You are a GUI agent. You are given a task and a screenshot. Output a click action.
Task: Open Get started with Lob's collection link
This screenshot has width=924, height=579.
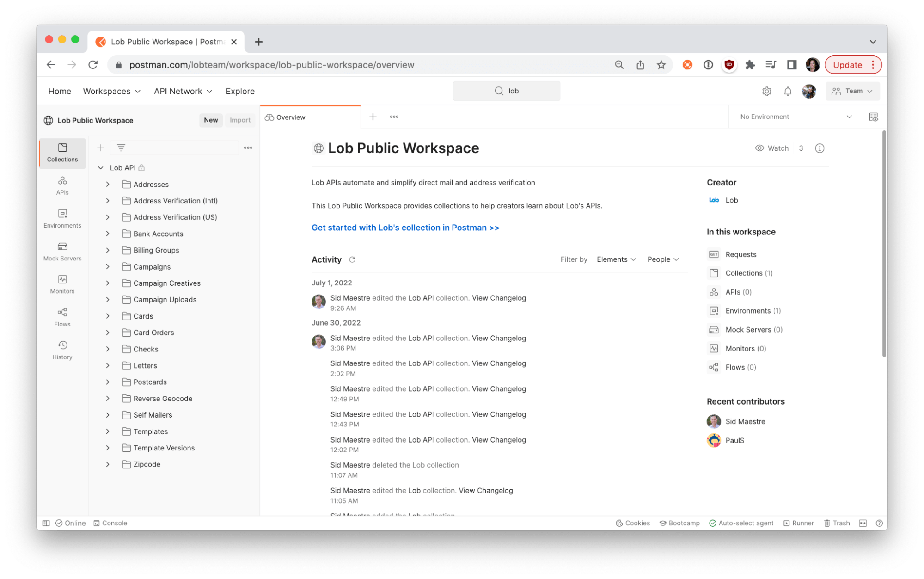(x=405, y=228)
